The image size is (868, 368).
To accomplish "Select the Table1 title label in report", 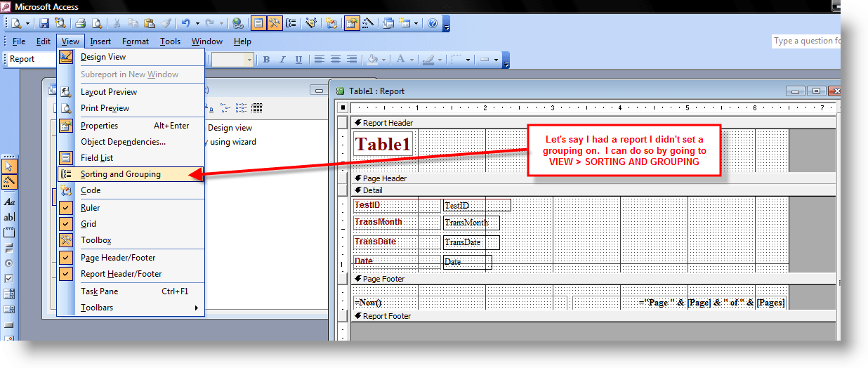I will pyautogui.click(x=383, y=145).
